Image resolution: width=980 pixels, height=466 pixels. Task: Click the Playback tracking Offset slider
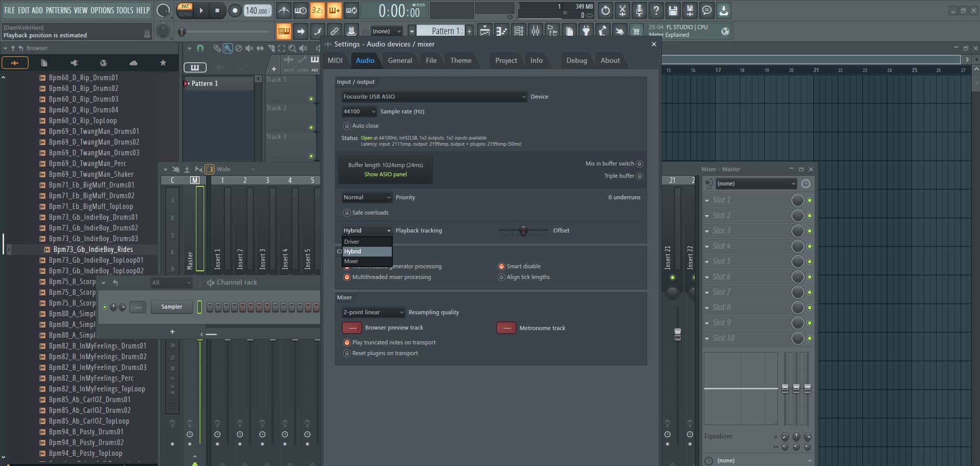pyautogui.click(x=523, y=231)
